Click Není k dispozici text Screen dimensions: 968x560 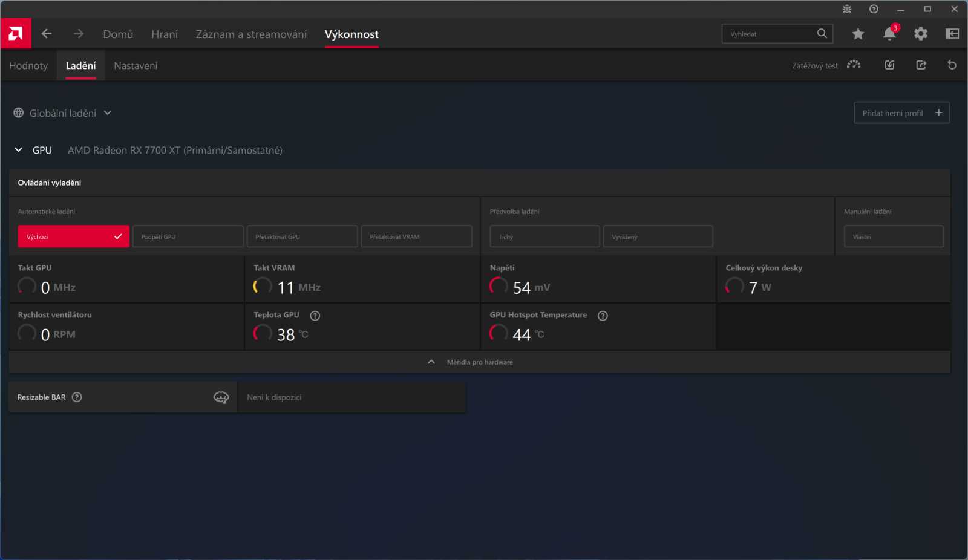pos(274,397)
